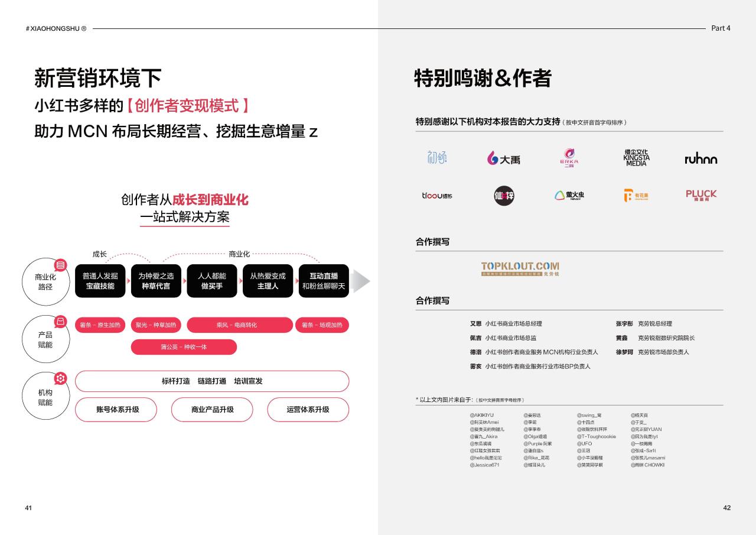The width and height of the screenshot is (756, 535).
Task: Click the 克劳锐指数研究院院长 line
Action: coord(666,338)
